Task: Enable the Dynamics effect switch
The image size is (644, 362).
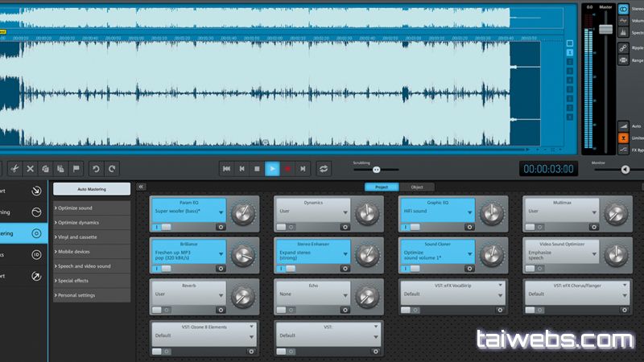Action: point(285,227)
